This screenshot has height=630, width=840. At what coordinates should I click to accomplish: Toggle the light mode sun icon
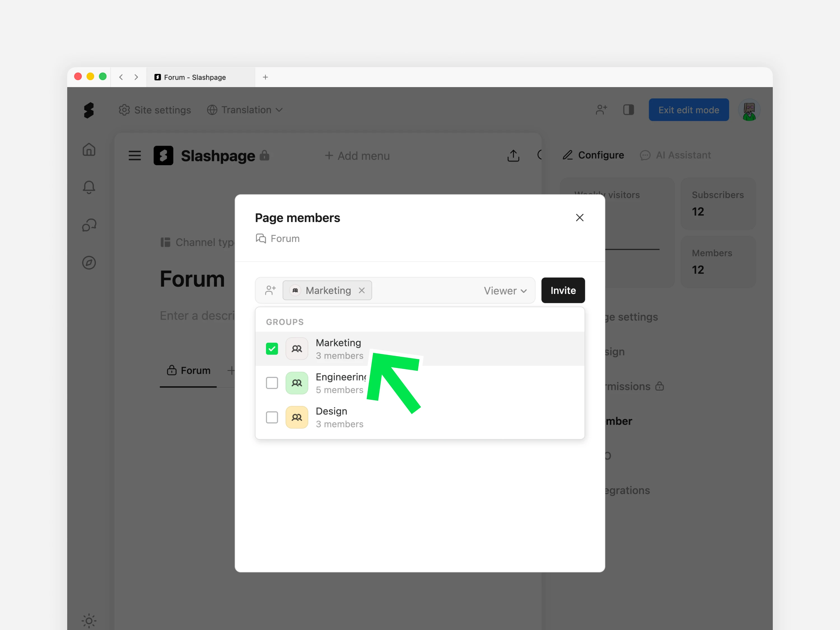(x=89, y=620)
